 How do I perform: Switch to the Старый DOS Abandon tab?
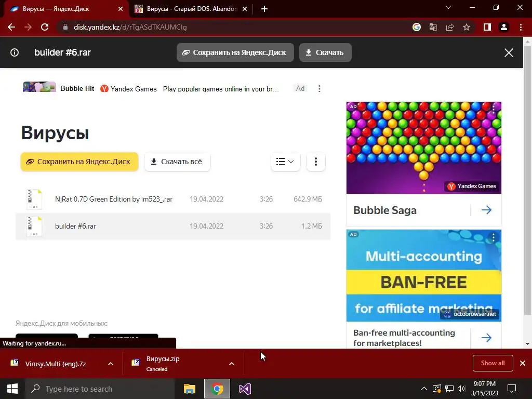point(192,9)
